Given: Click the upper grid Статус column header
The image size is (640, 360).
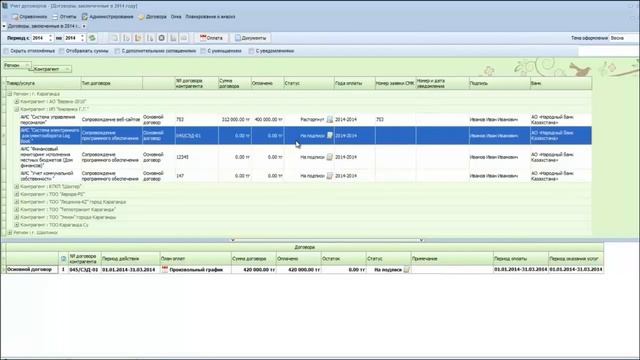Looking at the screenshot, I should (309, 83).
